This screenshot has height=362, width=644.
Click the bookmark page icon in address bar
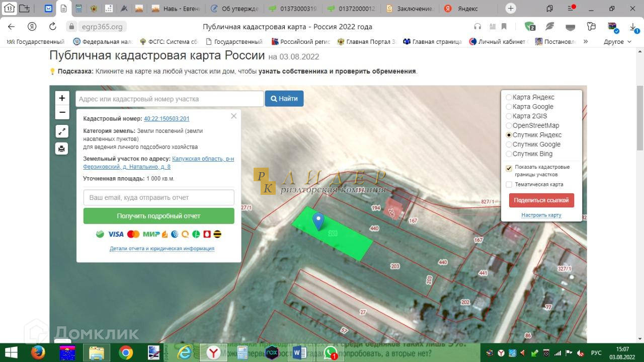504,27
